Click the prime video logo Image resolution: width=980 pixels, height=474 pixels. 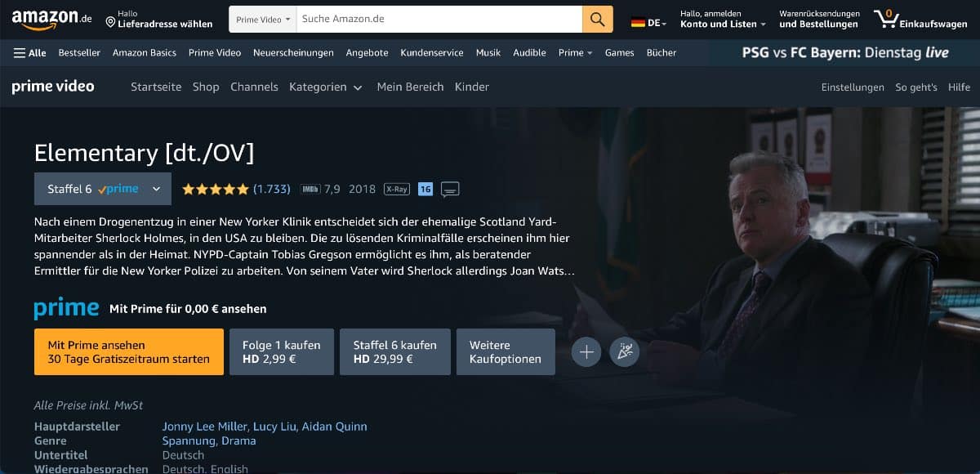click(53, 87)
